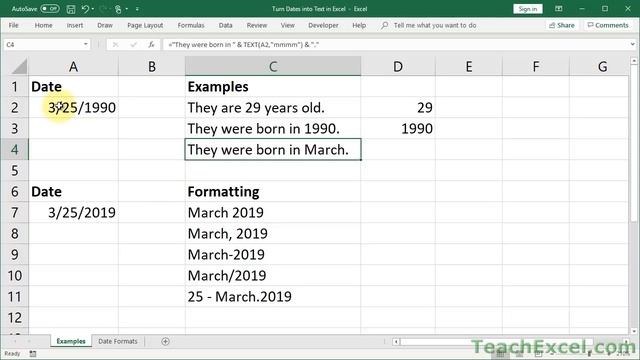This screenshot has height=360, width=640.
Task: Select cell 'March/2019'
Action: tap(273, 276)
